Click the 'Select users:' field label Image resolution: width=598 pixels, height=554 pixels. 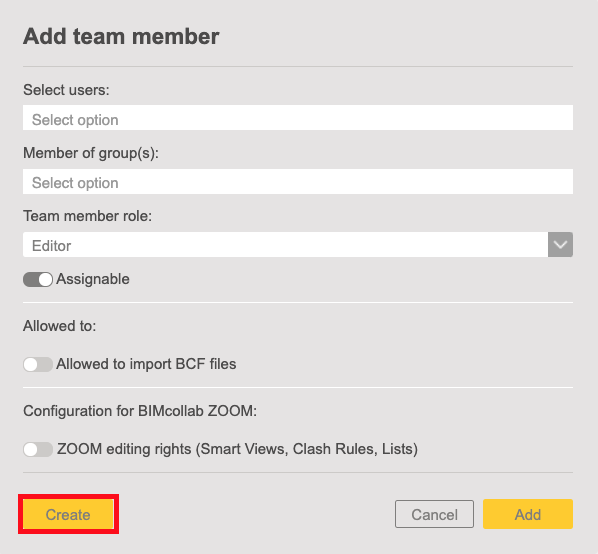point(66,90)
